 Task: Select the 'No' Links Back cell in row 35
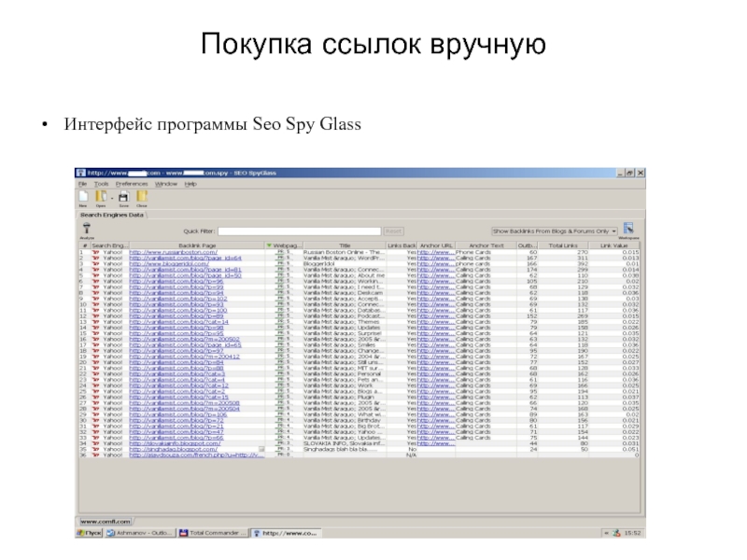tap(402, 449)
